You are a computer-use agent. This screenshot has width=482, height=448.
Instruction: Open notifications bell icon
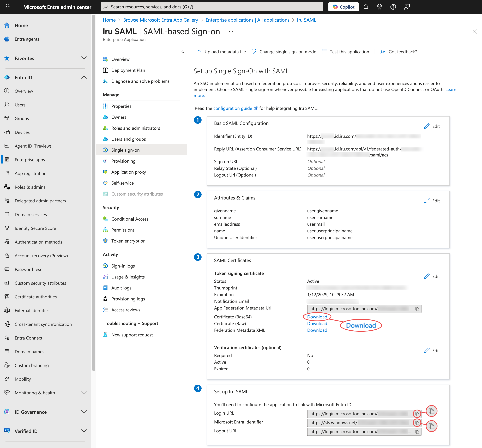(366, 7)
